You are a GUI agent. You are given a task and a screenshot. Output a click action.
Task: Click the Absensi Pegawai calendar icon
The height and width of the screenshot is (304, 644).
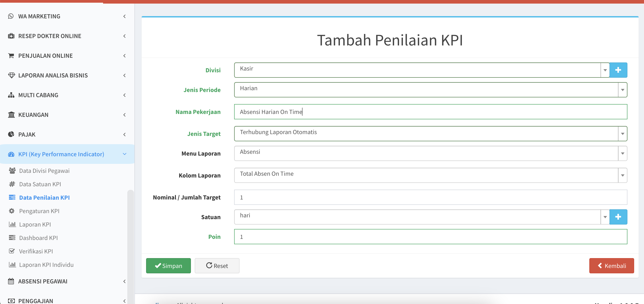(11, 281)
